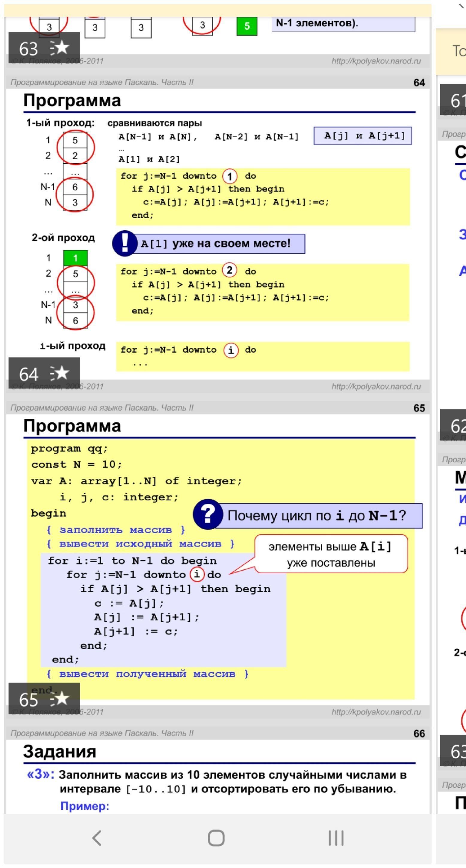Tap the blue 'Пример:' label
The width and height of the screenshot is (466, 868).
pos(85,806)
